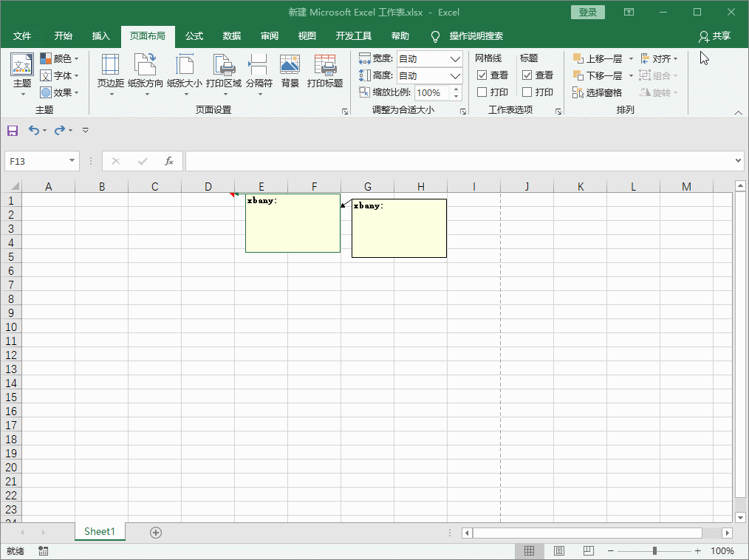The width and height of the screenshot is (749, 560).
Task: Click the zoom slider handle
Action: tap(655, 551)
